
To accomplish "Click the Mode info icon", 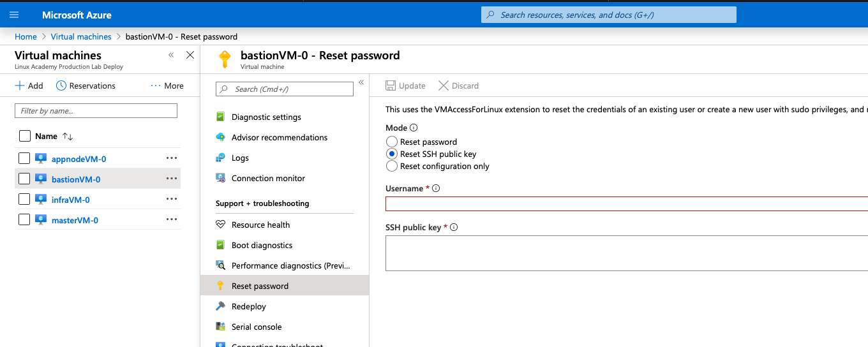I will tap(414, 128).
